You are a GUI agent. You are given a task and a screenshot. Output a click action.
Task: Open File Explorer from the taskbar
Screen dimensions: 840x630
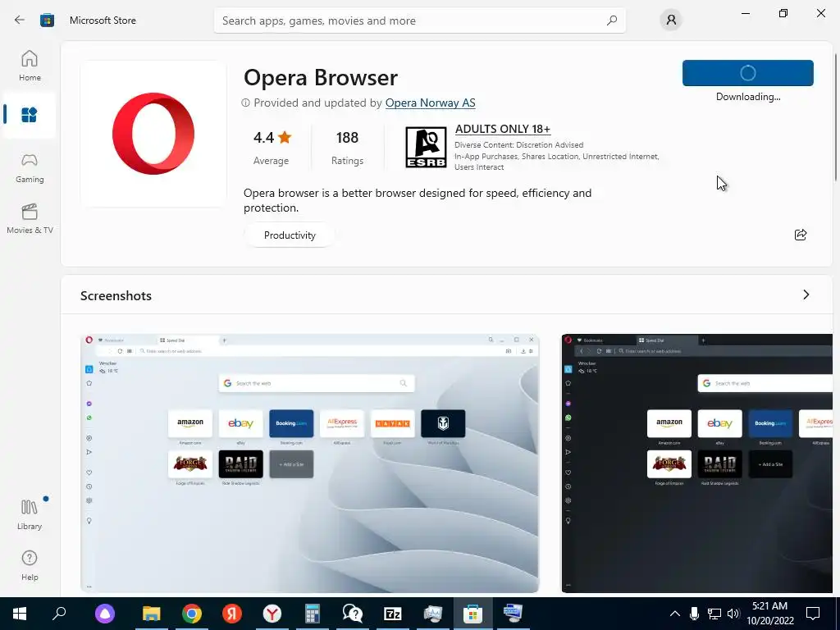(151, 614)
